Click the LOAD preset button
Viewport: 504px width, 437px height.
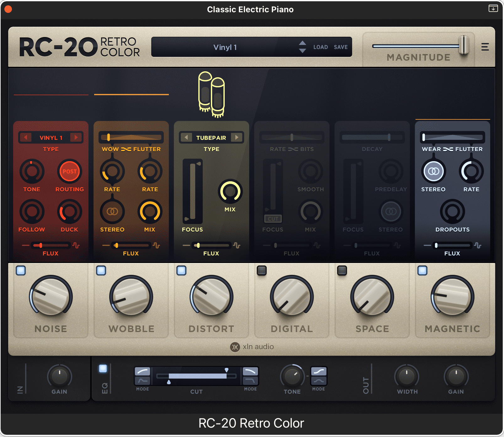(320, 47)
